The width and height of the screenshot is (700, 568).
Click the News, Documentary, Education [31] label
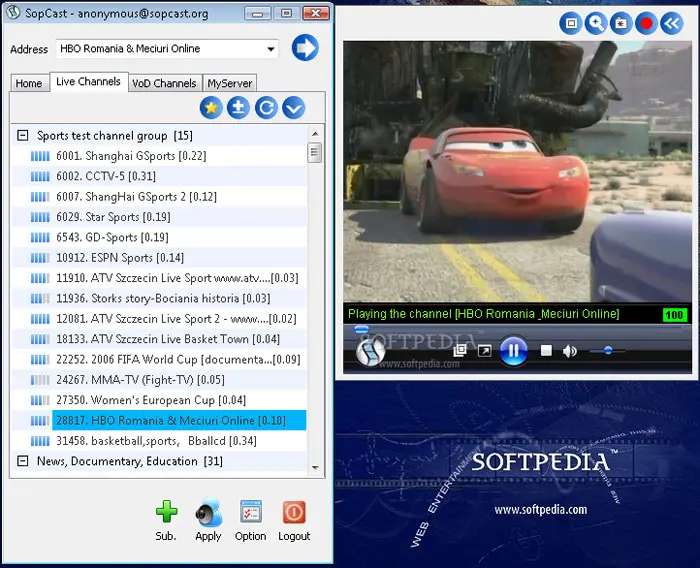pos(129,461)
